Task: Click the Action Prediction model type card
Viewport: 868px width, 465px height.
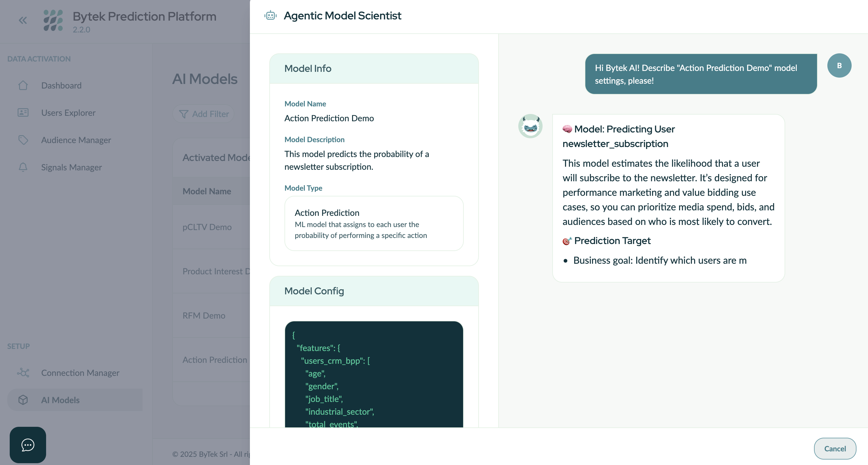Action: (374, 224)
